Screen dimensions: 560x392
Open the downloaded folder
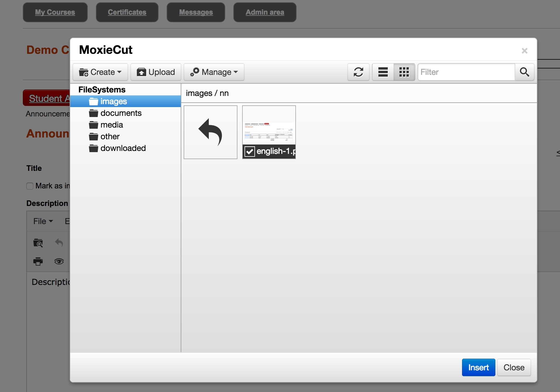pyautogui.click(x=123, y=148)
